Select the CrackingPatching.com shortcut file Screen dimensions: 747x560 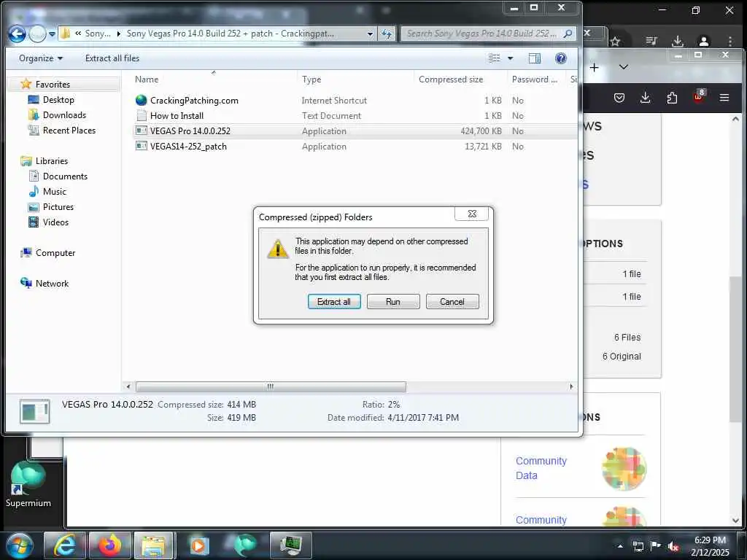pos(194,101)
